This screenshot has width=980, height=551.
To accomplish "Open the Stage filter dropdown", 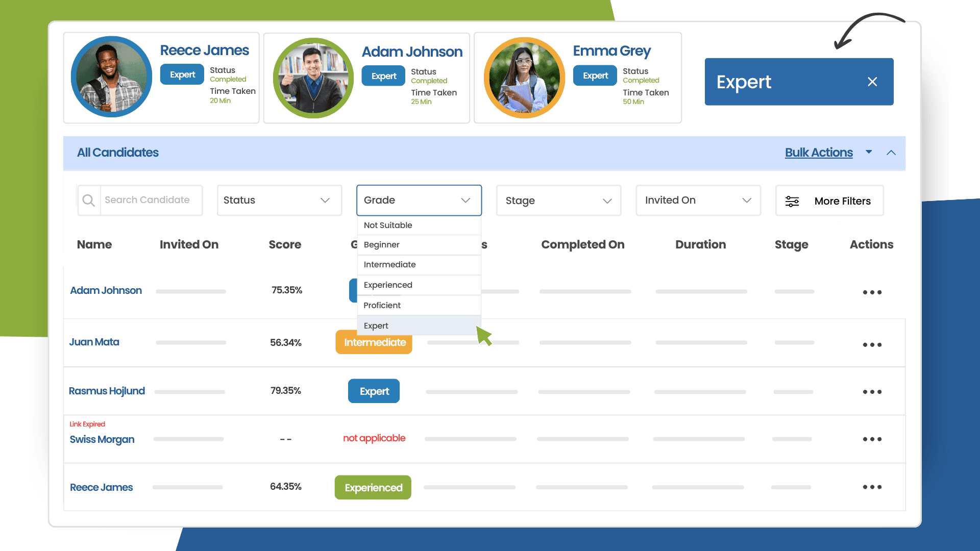I will coord(558,201).
